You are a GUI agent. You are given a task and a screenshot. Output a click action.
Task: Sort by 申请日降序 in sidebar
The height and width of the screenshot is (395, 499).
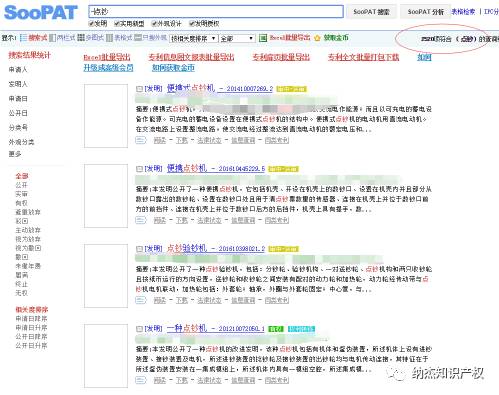point(31,319)
